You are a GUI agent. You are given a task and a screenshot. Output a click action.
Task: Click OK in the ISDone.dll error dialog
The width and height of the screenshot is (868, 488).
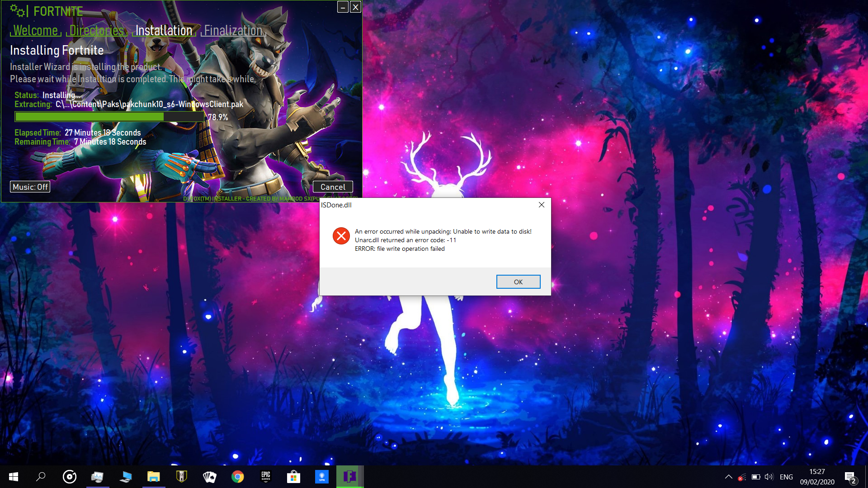[518, 282]
